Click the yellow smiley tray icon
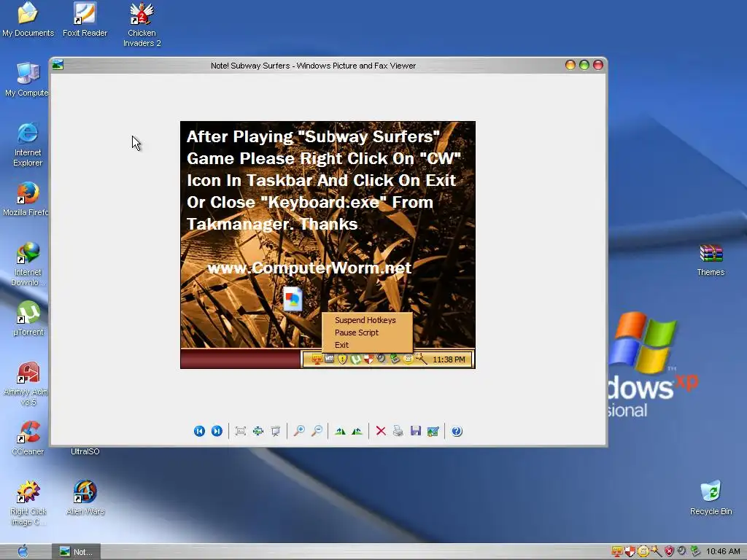This screenshot has width=747, height=560. [643, 551]
